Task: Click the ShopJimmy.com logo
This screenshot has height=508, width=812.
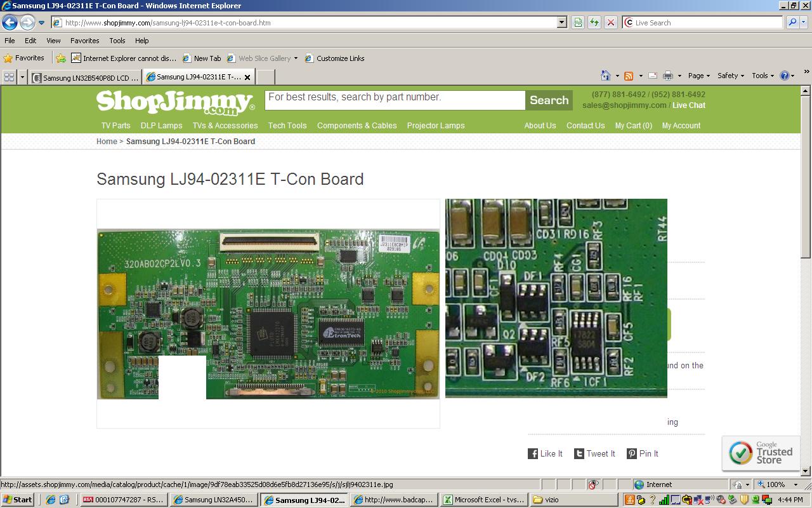Action: [x=176, y=102]
